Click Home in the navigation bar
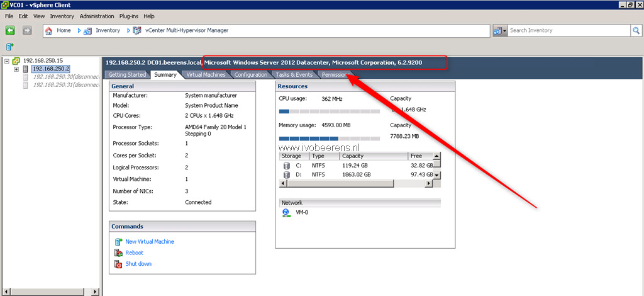The width and height of the screenshot is (644, 296). 64,30
